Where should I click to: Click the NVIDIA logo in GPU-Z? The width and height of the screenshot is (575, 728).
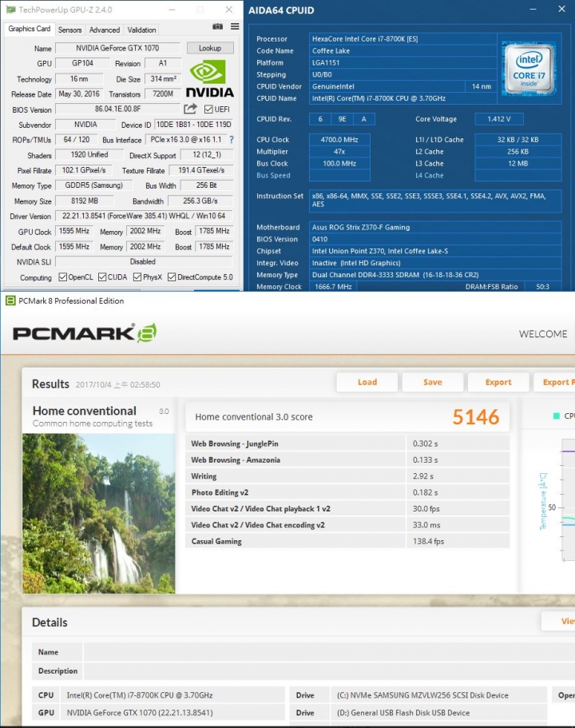(210, 78)
